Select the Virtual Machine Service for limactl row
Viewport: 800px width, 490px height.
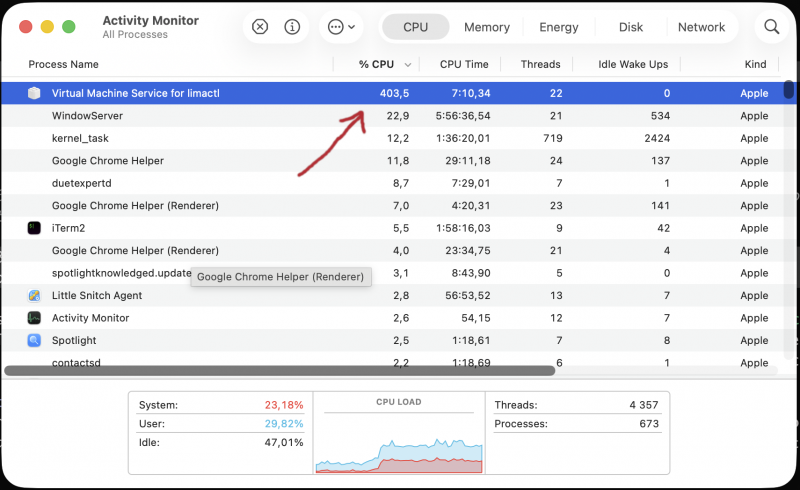(x=392, y=93)
